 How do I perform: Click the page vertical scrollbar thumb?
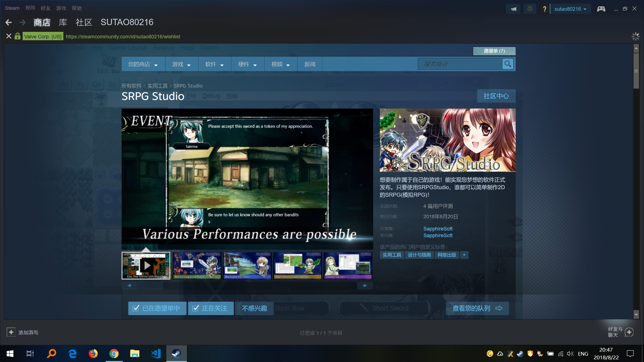coord(636,70)
